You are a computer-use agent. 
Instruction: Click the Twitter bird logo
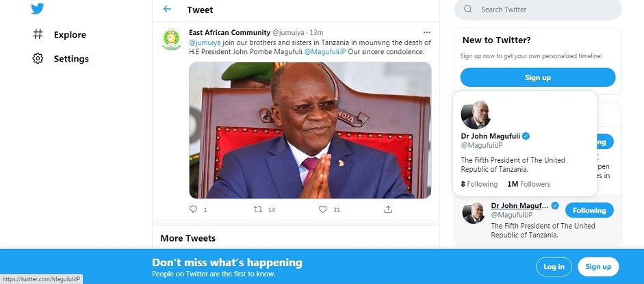click(38, 9)
